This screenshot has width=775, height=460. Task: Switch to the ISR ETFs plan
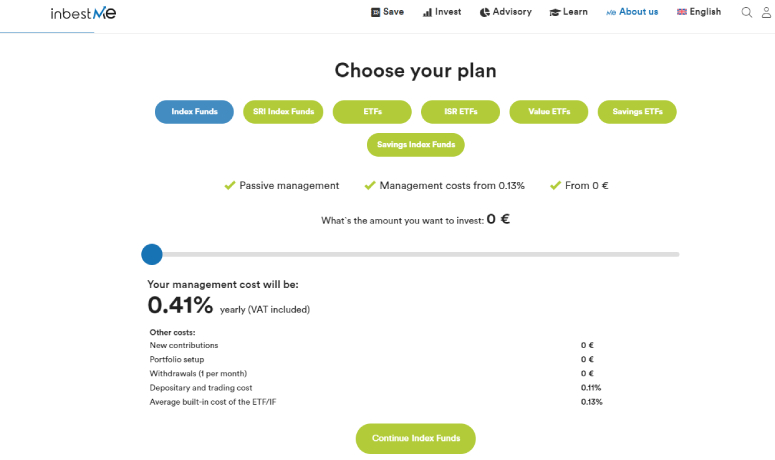[x=461, y=112]
